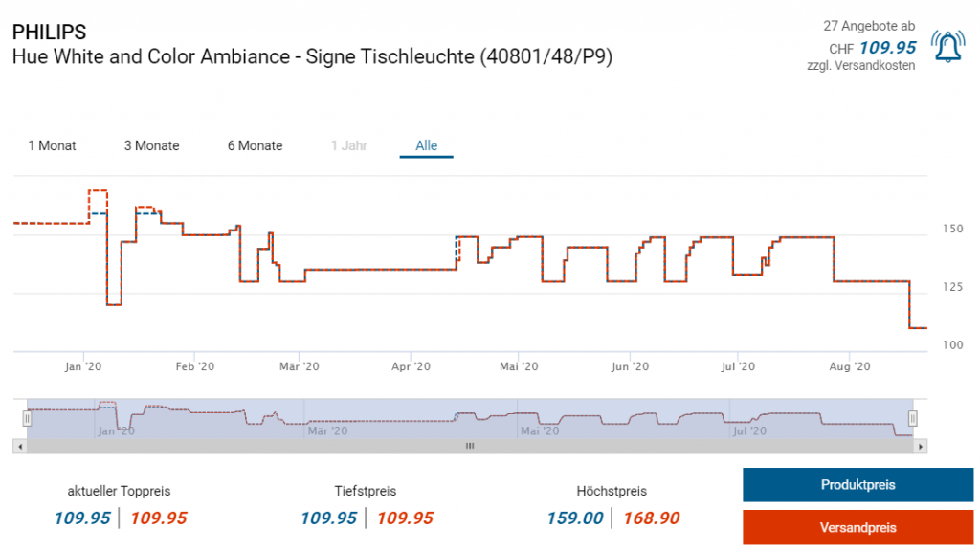Select the 1 Monat time range
The image size is (980, 551).
52,145
